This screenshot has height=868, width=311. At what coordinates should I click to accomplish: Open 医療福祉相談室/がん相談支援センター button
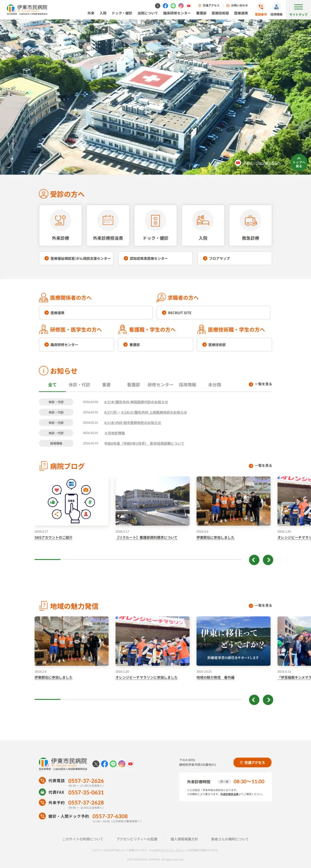(76, 258)
